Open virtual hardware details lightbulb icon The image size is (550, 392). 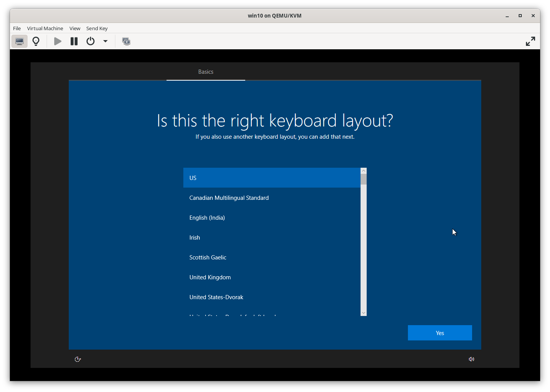point(36,41)
